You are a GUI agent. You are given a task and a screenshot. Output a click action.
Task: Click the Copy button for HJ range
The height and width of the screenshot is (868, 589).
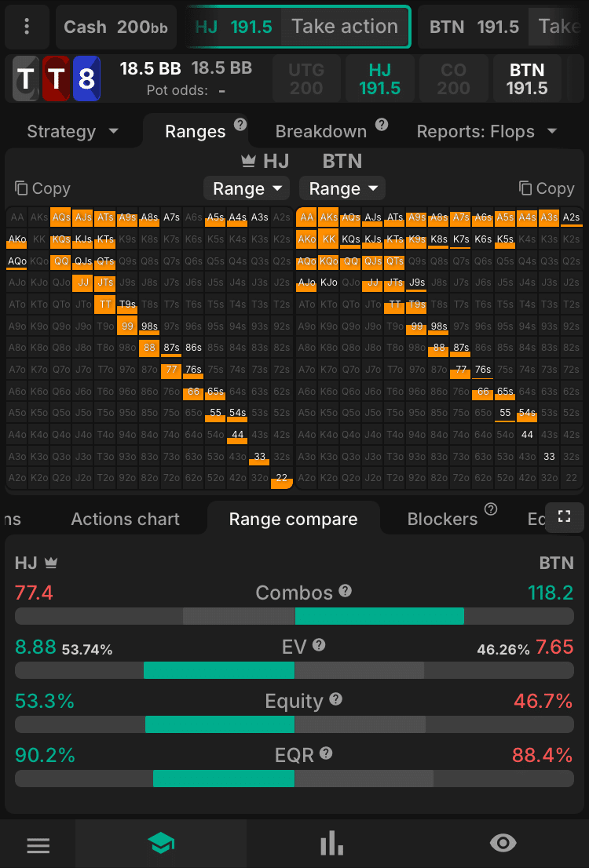[42, 188]
